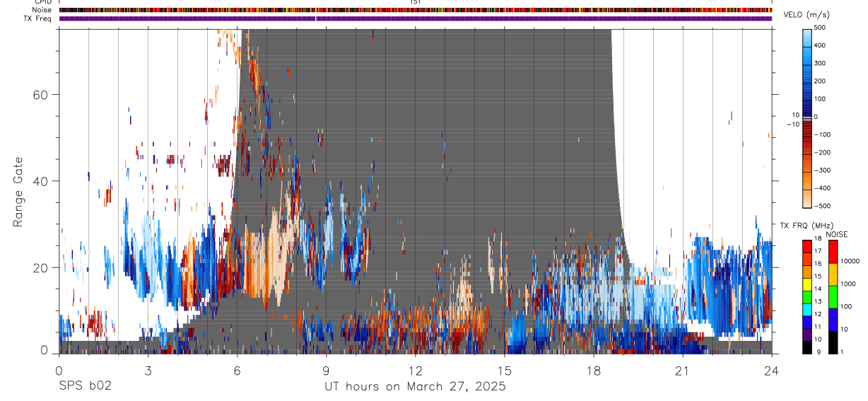
Task: Click the 'TX Freq' row label at top left
Action: [x=38, y=18]
